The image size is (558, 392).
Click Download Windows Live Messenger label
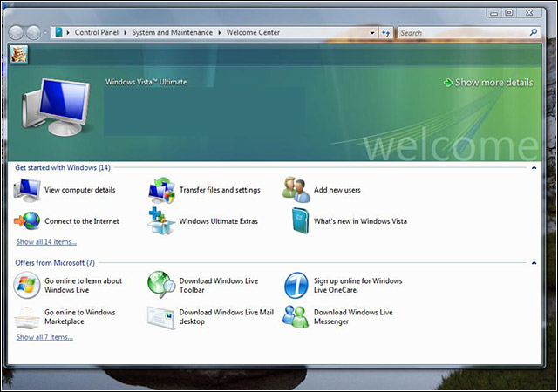353,316
